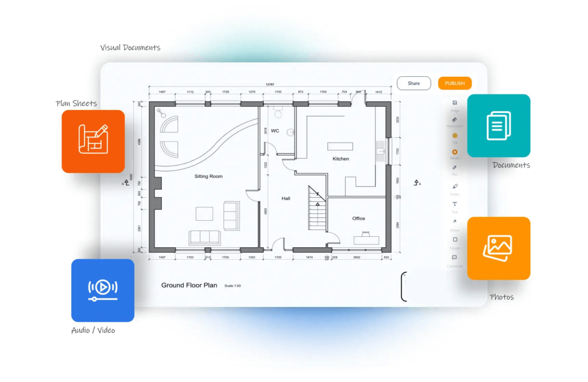Click the Share button
Screen dimensions: 588x382
coord(413,83)
